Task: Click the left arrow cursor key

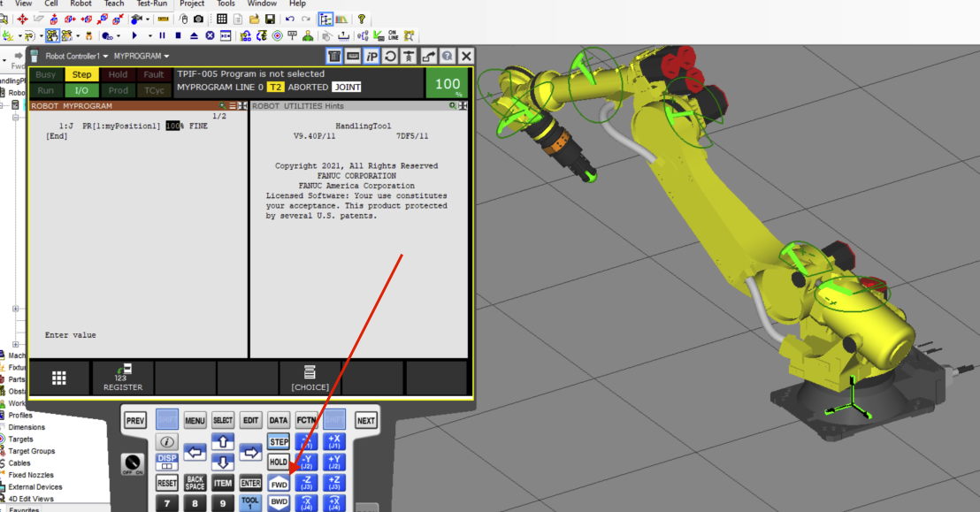Action: (195, 452)
